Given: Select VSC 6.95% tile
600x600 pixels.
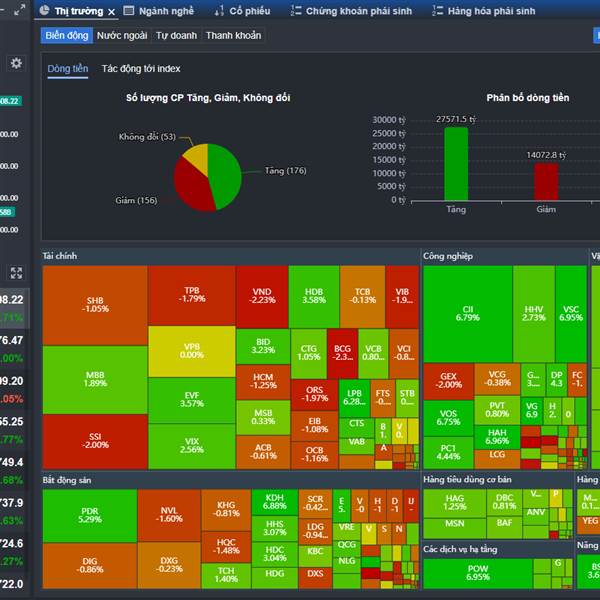Looking at the screenshot, I should click(571, 314).
